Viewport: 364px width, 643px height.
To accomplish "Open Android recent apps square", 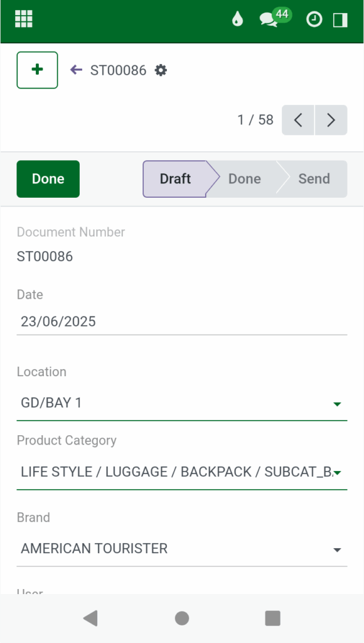I will point(272,618).
